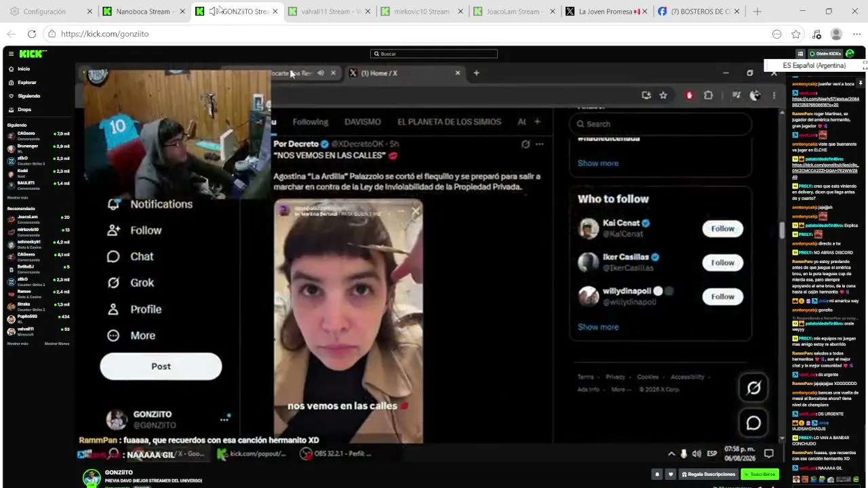This screenshot has height=488, width=868.
Task: Open Siguiendo in the Kick sidebar
Action: [x=29, y=96]
